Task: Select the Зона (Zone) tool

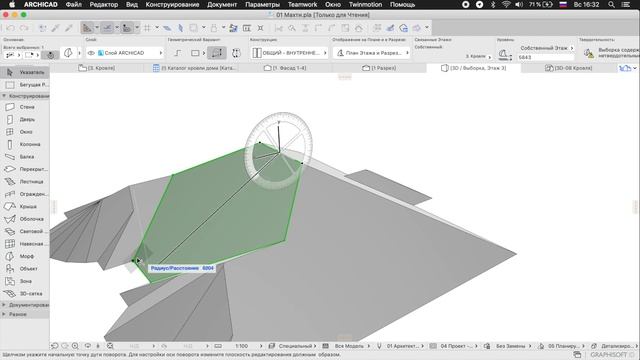Action: tap(25, 281)
